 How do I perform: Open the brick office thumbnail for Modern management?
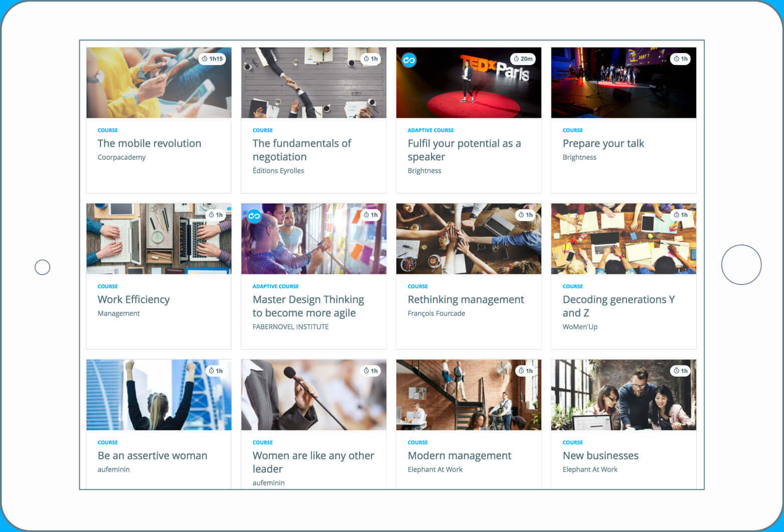tap(469, 395)
